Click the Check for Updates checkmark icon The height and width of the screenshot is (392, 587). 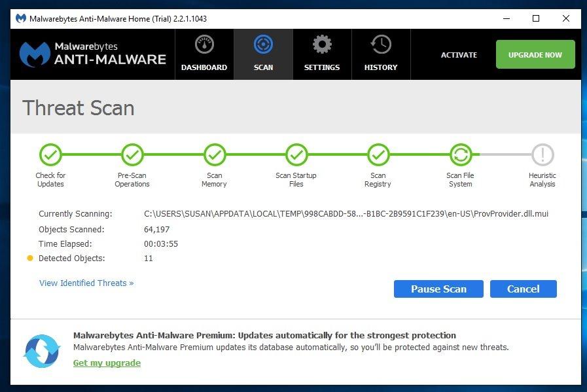[50, 156]
